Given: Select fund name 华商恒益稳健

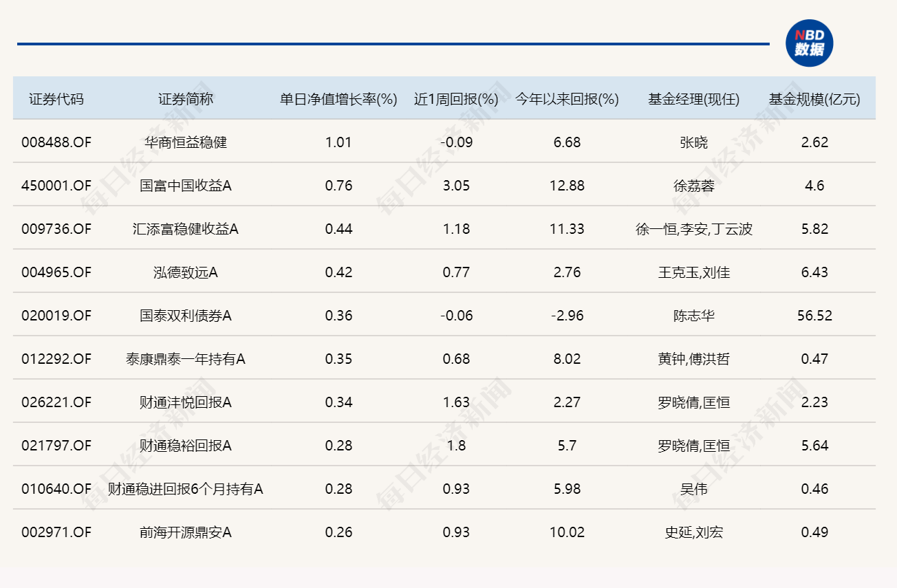Looking at the screenshot, I should [x=186, y=142].
